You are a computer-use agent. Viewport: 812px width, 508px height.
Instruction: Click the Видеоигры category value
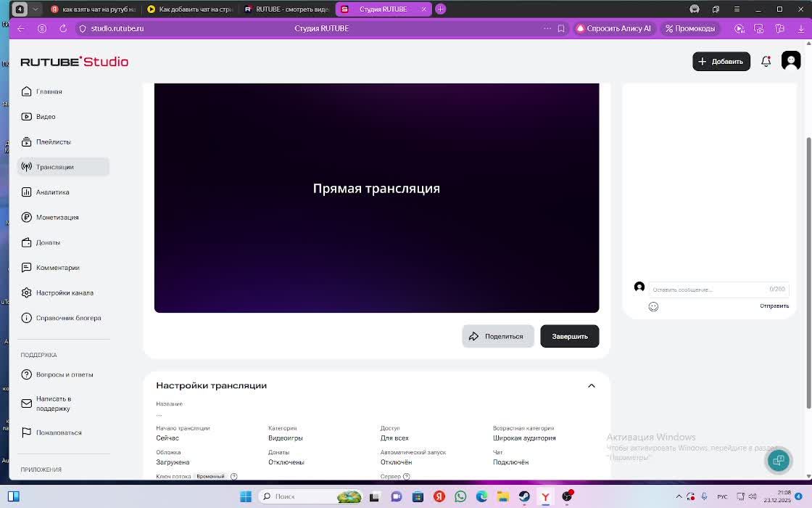[286, 438]
